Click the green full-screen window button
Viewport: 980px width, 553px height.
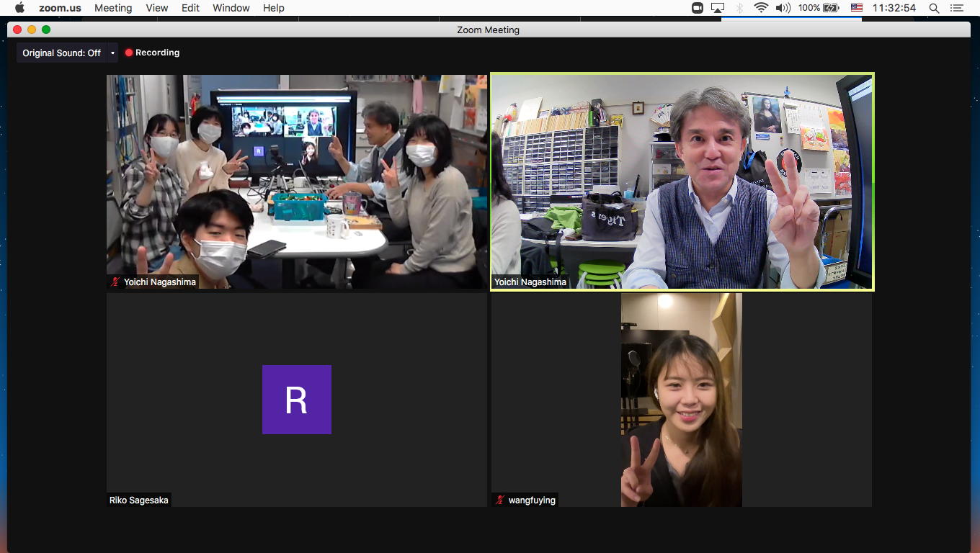(x=46, y=30)
